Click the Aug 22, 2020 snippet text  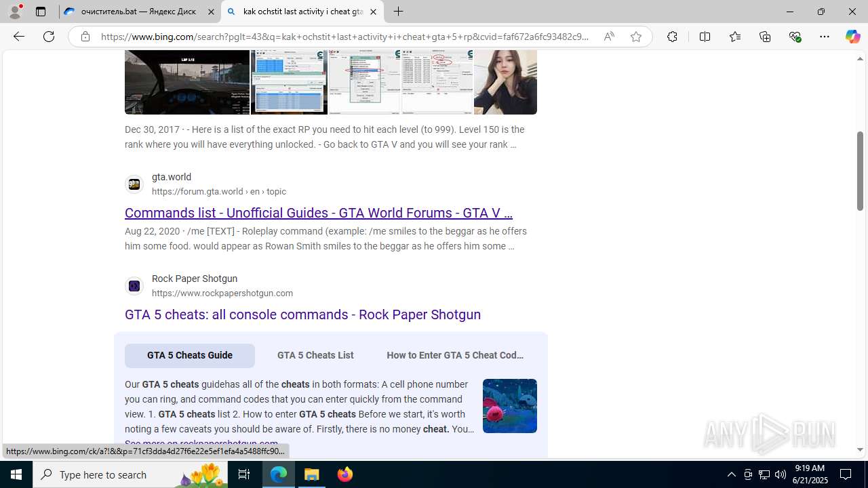coord(325,239)
